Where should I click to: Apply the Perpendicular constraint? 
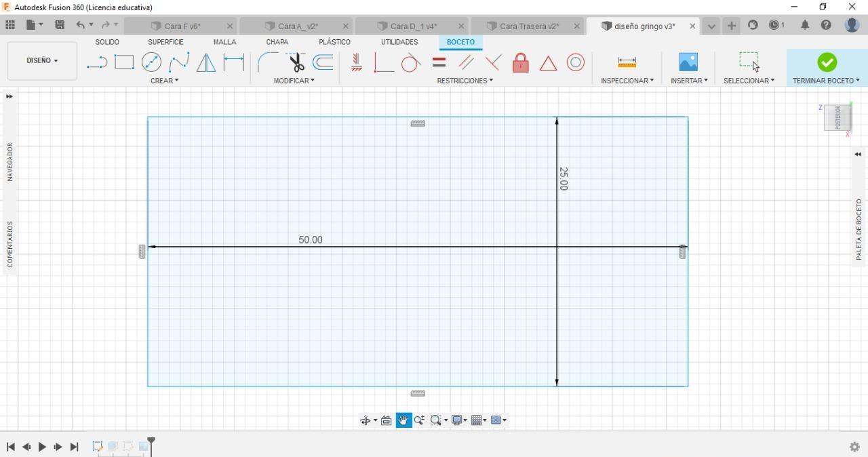click(x=384, y=63)
